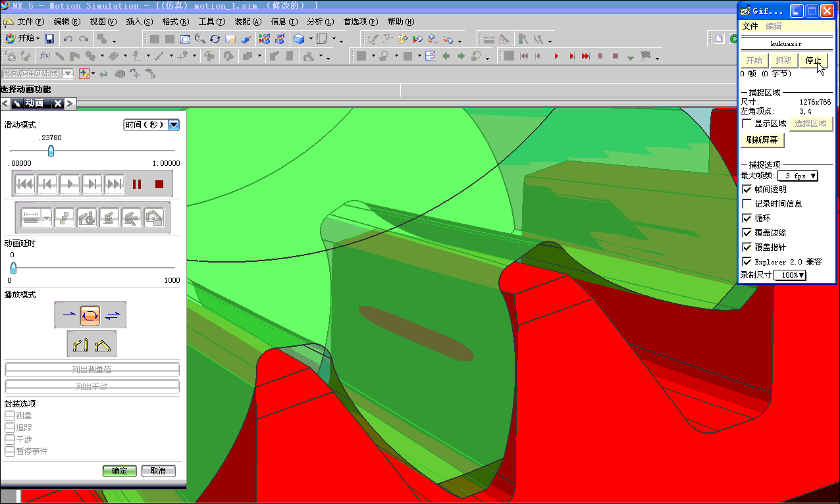Toggle the 覆盖边缘 checkbox

click(x=747, y=232)
